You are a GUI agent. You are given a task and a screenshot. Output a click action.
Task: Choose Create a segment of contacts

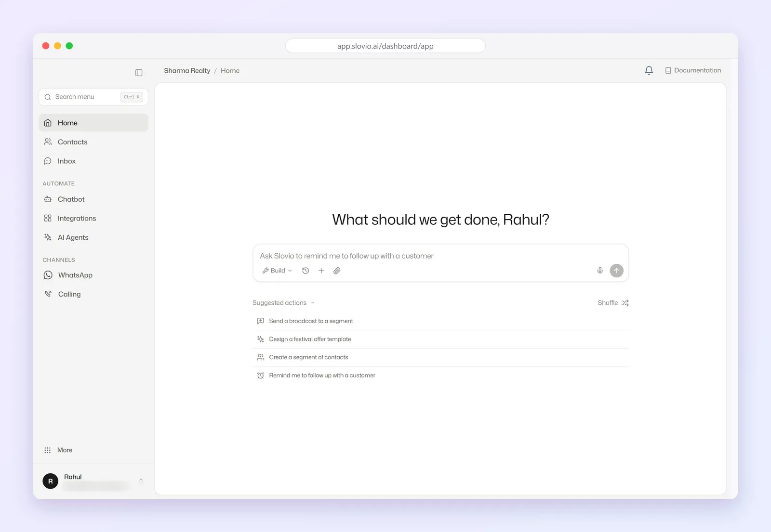point(440,357)
